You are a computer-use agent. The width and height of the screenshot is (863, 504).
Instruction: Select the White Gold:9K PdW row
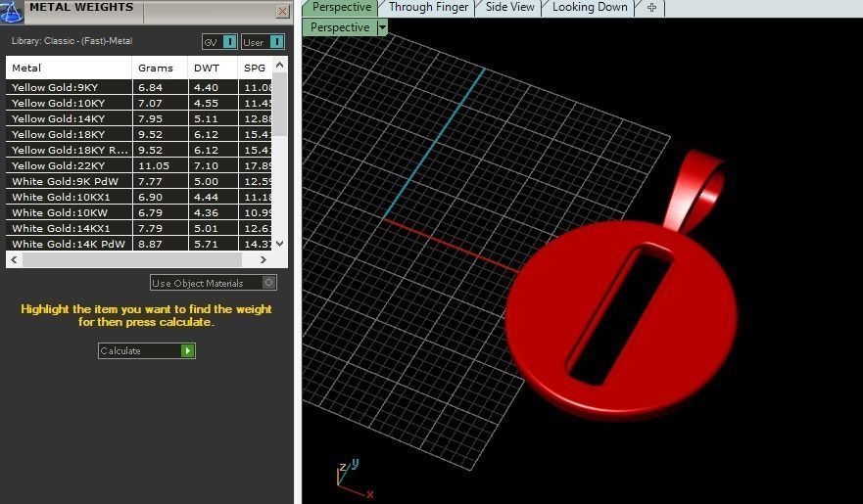click(x=139, y=181)
